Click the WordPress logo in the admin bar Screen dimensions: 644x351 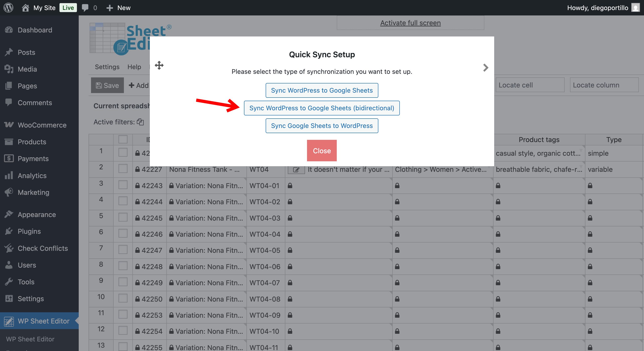click(x=8, y=8)
